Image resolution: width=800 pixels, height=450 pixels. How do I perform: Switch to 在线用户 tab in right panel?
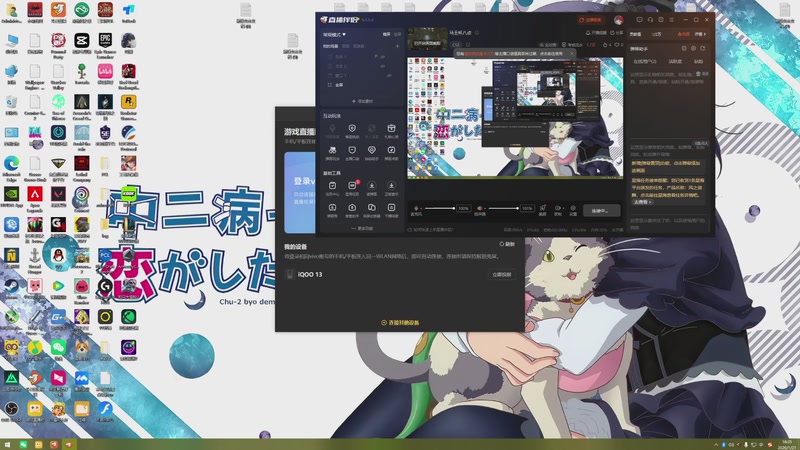(x=644, y=61)
